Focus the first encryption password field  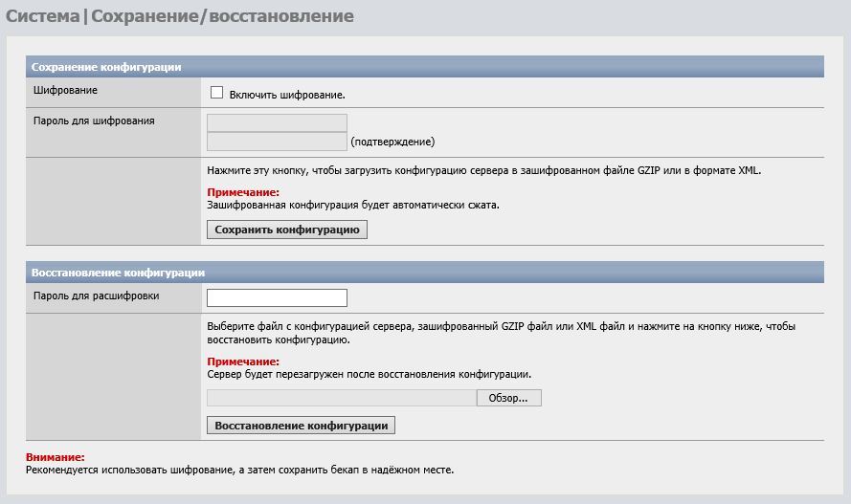(x=277, y=122)
